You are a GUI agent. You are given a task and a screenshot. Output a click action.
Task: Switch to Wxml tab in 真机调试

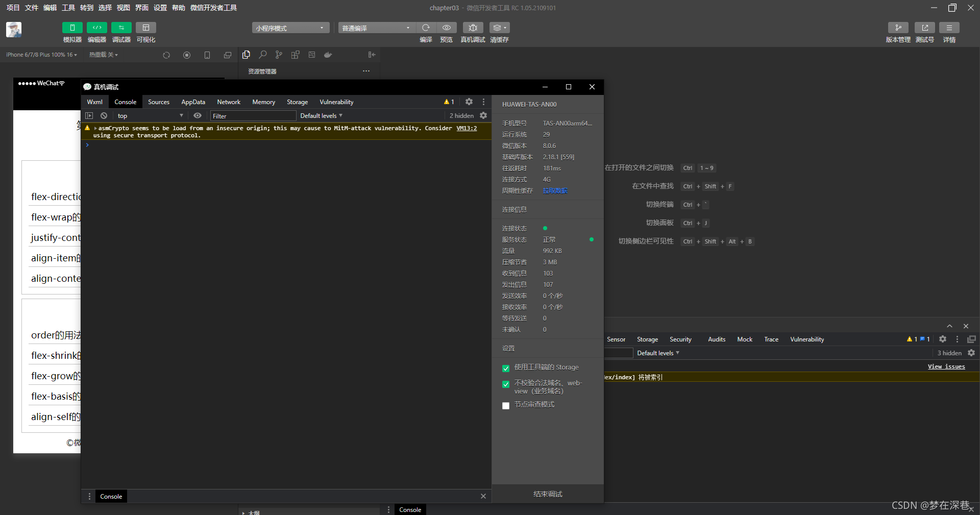point(94,102)
